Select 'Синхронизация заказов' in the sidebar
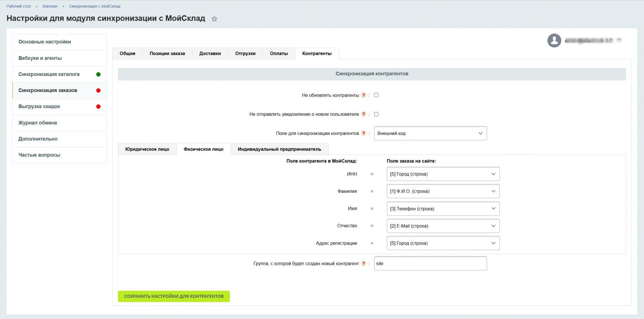 tap(59, 90)
